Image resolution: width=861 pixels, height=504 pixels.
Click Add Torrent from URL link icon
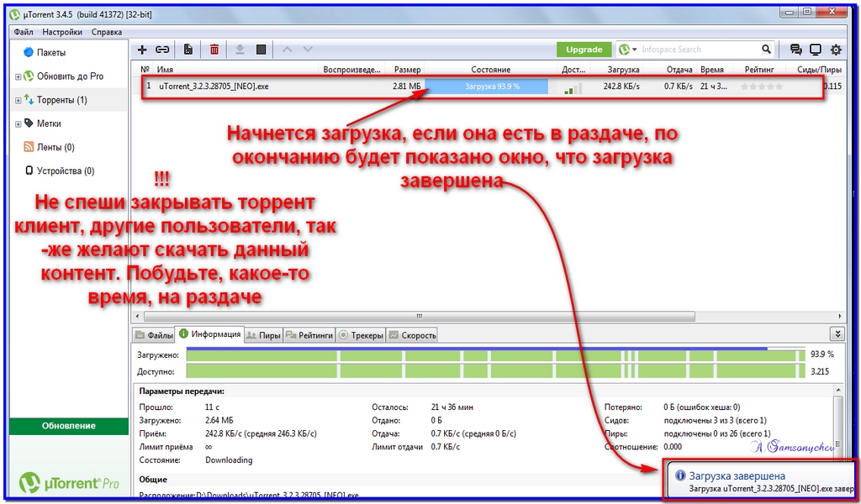[x=162, y=50]
